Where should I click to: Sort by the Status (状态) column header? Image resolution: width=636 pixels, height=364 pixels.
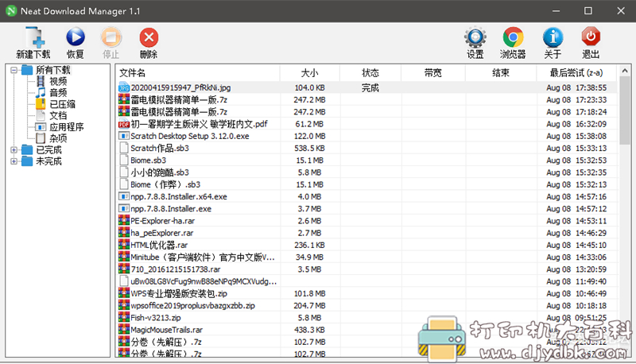click(x=370, y=73)
